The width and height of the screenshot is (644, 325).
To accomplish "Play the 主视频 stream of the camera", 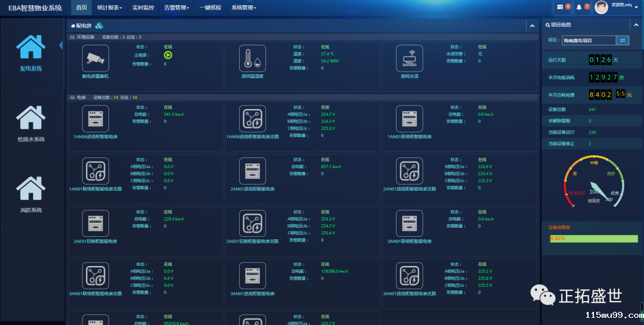I will point(168,55).
